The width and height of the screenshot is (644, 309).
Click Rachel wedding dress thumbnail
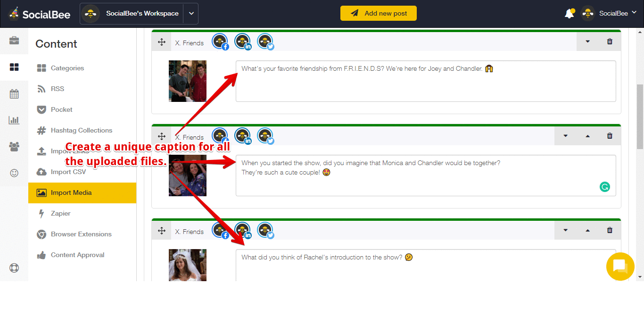tap(188, 265)
